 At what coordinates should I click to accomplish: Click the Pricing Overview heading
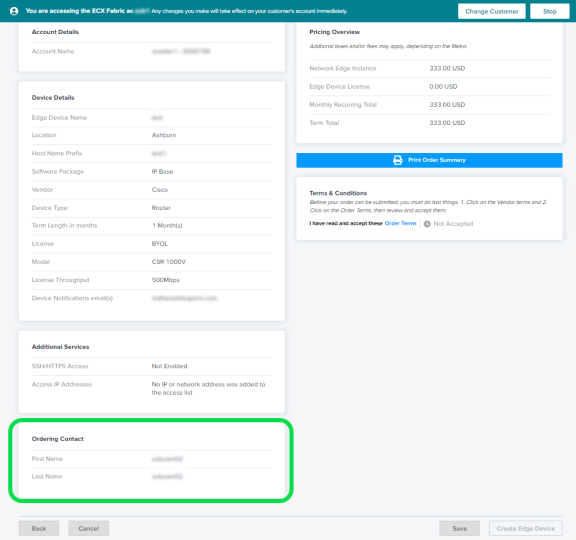coord(334,32)
